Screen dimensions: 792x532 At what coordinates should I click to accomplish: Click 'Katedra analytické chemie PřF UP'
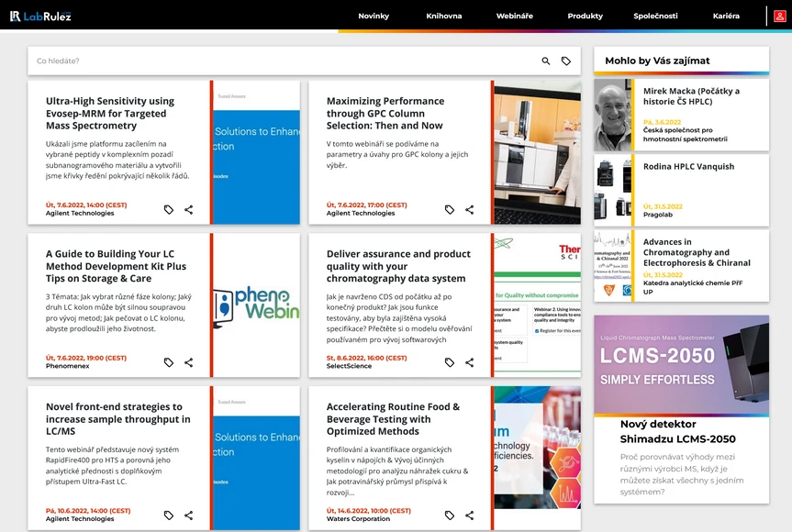[x=693, y=287]
